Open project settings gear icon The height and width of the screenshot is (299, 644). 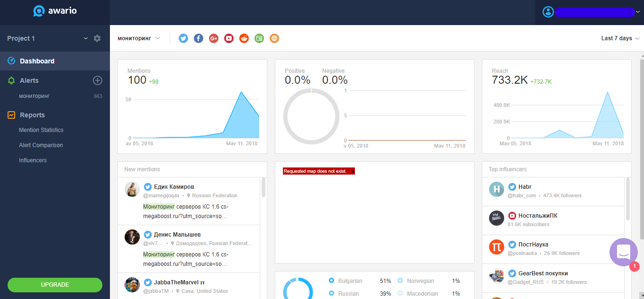(x=97, y=38)
